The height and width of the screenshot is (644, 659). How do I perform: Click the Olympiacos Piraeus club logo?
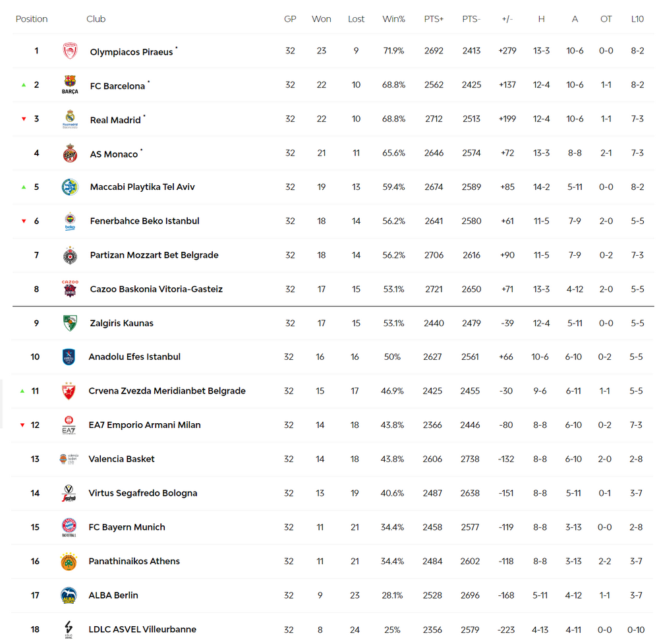click(x=70, y=51)
